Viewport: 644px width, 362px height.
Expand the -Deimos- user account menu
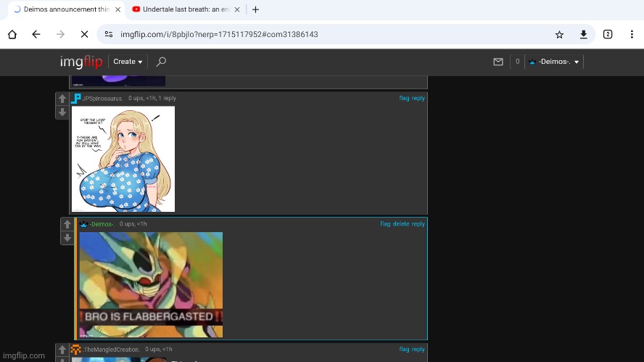[x=555, y=62]
